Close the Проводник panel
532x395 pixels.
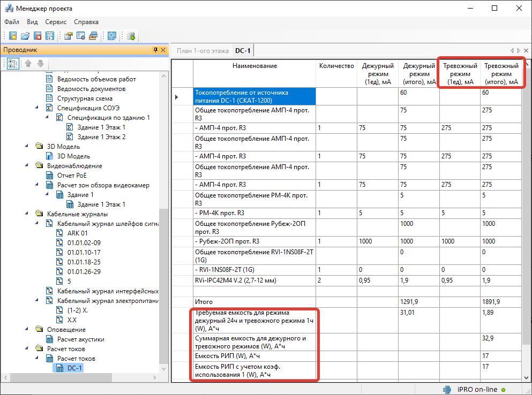point(164,50)
